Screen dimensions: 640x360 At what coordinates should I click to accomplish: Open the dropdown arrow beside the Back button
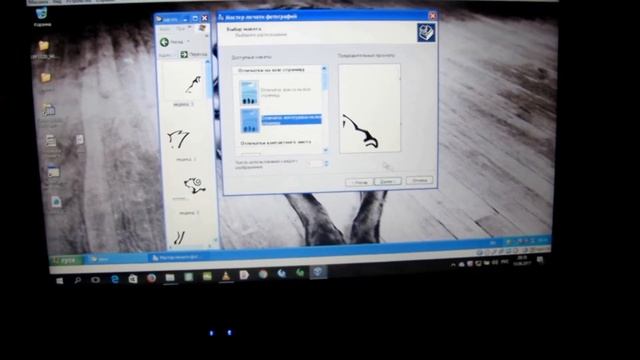coord(188,42)
